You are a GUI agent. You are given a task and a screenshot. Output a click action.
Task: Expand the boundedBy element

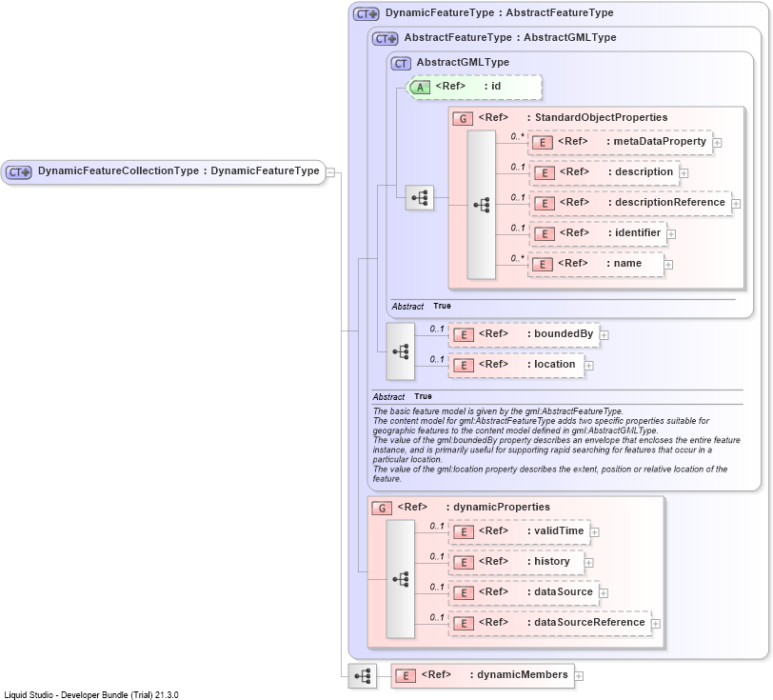tap(605, 335)
